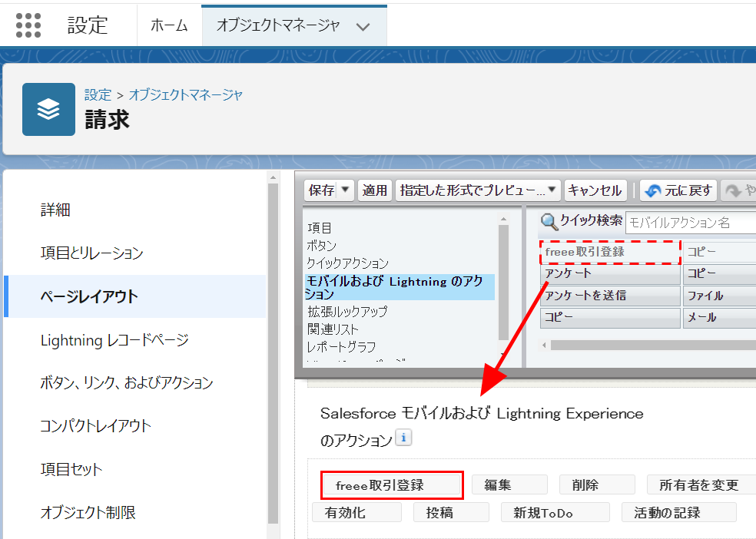
Task: Type in the クイック検索 input field
Action: (690, 223)
